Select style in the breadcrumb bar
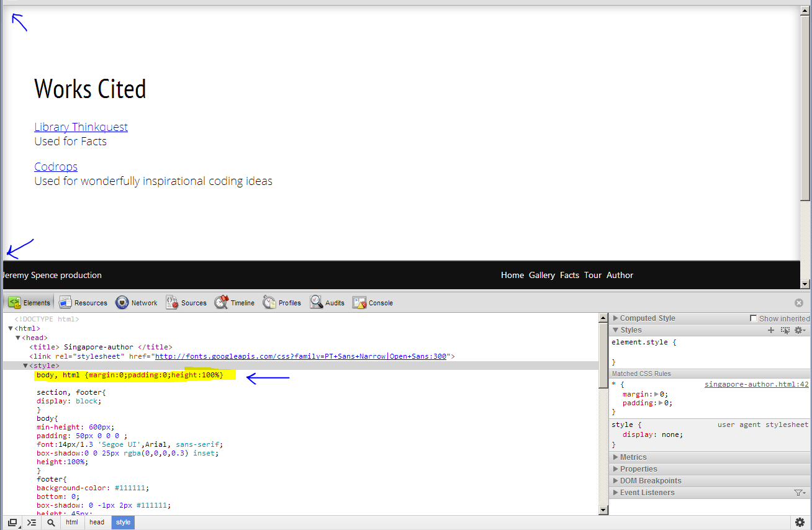Image resolution: width=812 pixels, height=530 pixels. tap(123, 523)
